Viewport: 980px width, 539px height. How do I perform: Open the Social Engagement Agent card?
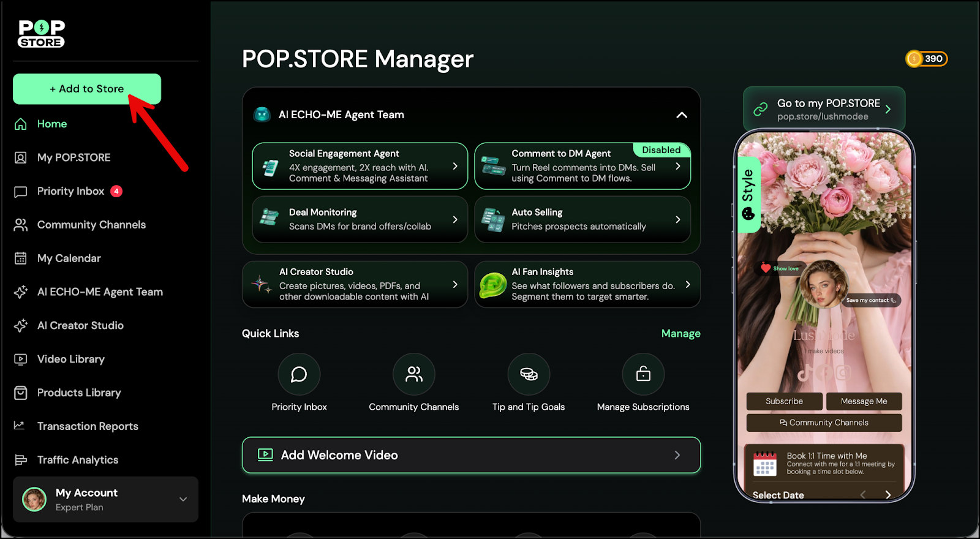pyautogui.click(x=360, y=167)
